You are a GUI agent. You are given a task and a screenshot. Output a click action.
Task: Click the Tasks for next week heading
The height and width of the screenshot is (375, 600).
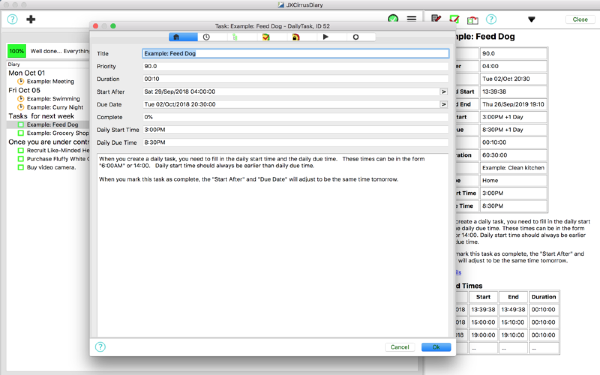click(41, 116)
